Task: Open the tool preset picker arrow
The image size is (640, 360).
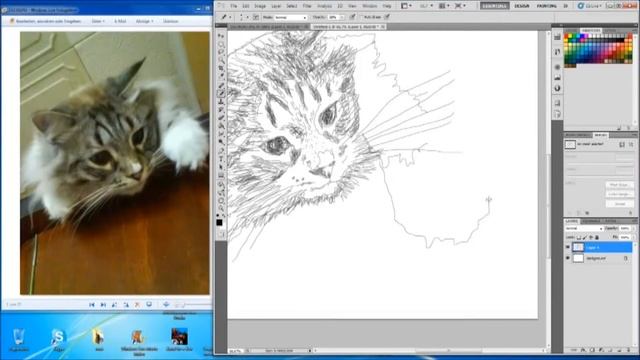Action: point(230,17)
